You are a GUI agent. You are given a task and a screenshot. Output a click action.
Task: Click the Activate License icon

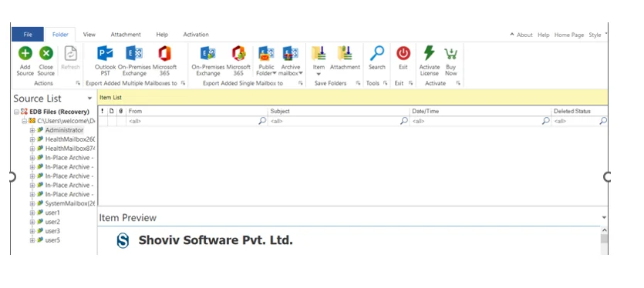click(429, 53)
